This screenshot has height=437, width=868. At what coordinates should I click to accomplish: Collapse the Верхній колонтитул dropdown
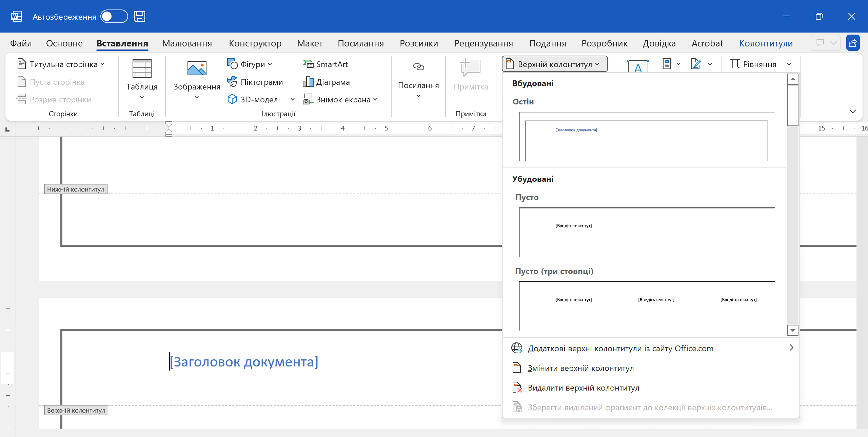[555, 64]
